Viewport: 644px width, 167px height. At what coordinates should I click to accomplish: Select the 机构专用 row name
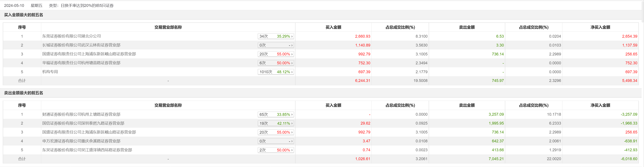pos(50,72)
